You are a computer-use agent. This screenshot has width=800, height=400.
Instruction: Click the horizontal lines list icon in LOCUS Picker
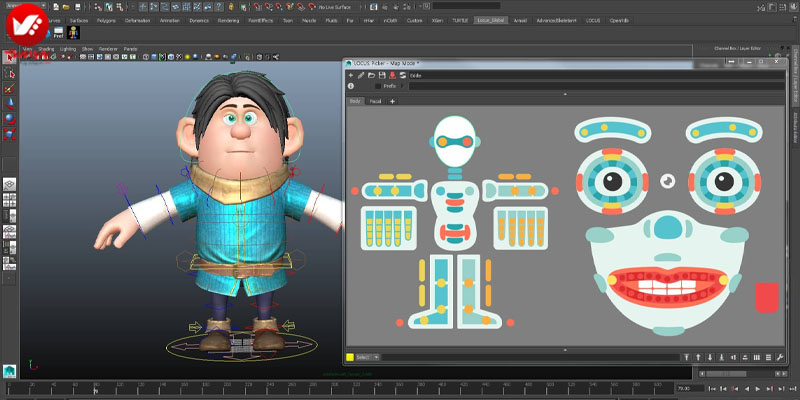pyautogui.click(x=768, y=357)
